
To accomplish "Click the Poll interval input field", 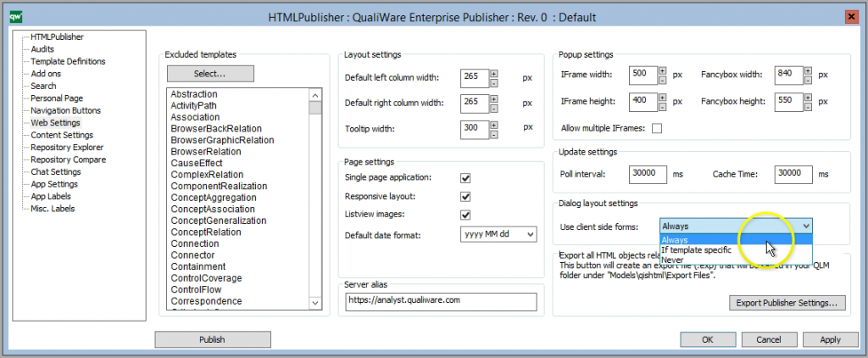I will [648, 174].
